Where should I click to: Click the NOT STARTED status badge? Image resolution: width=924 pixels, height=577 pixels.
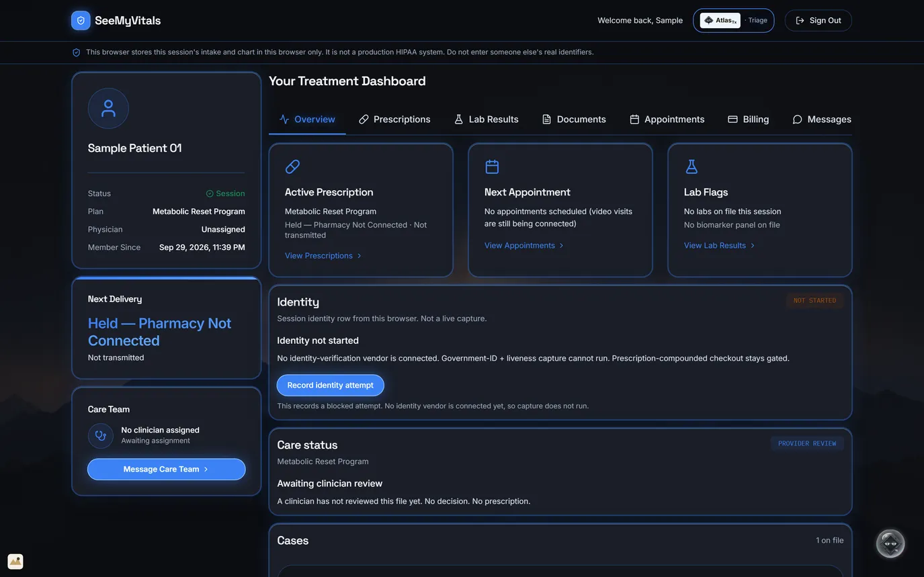pyautogui.click(x=815, y=301)
